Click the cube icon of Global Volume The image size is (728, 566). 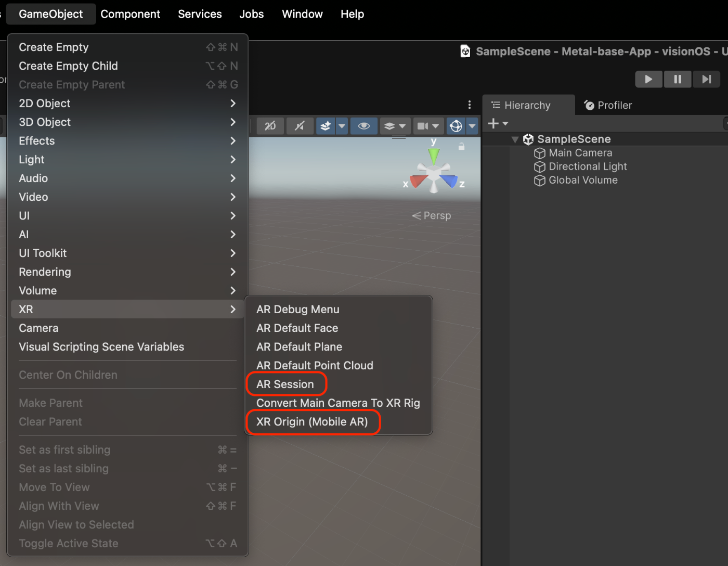click(540, 181)
